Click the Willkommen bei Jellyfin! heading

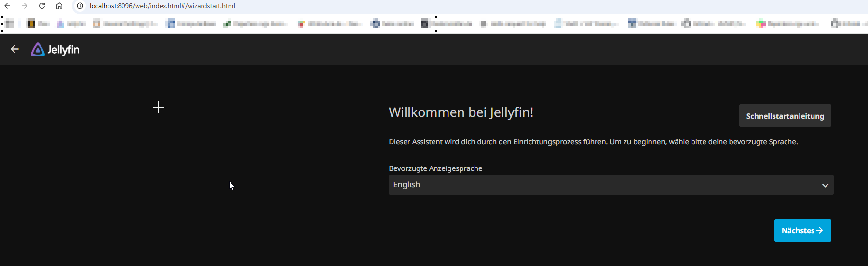pos(461,112)
